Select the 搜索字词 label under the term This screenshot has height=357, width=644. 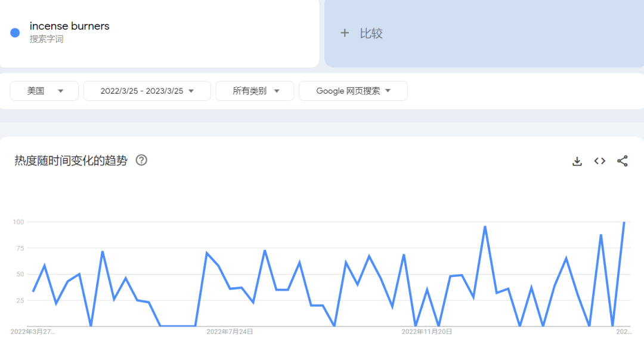pos(47,39)
